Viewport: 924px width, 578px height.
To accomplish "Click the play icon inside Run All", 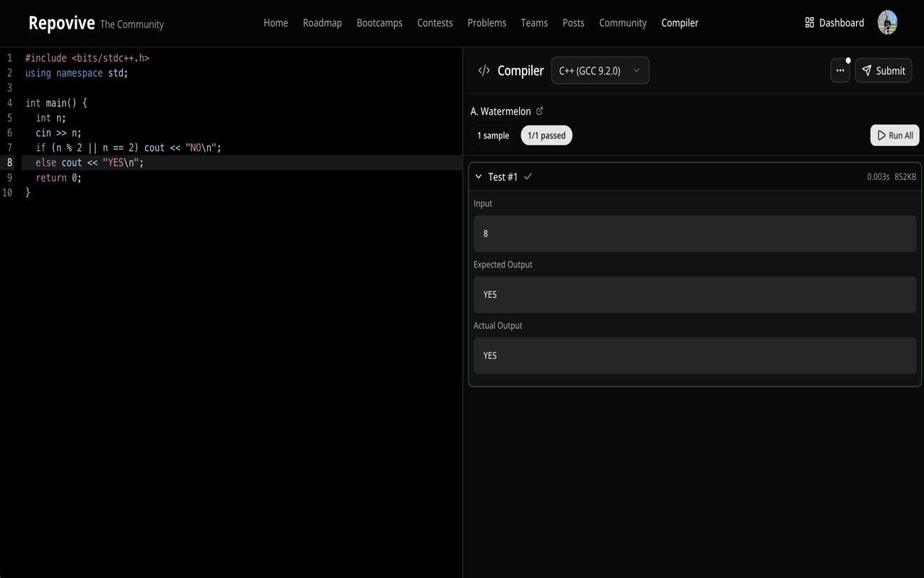I will point(881,135).
